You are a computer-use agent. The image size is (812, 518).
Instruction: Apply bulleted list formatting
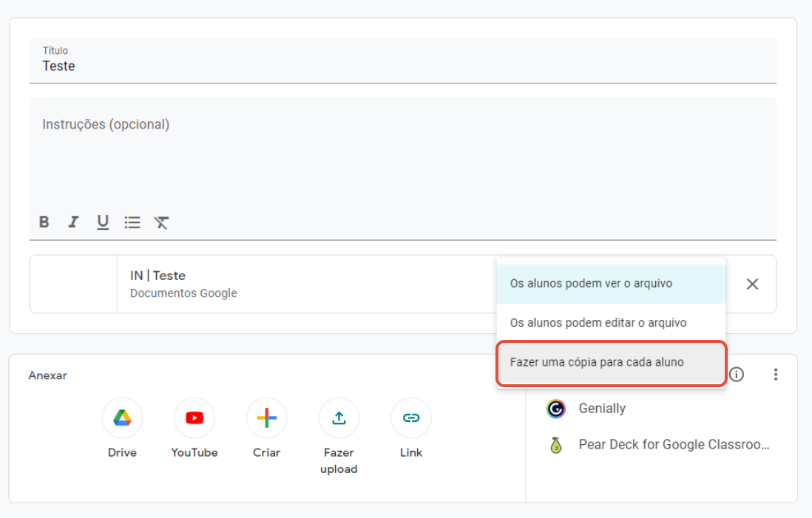(x=132, y=222)
